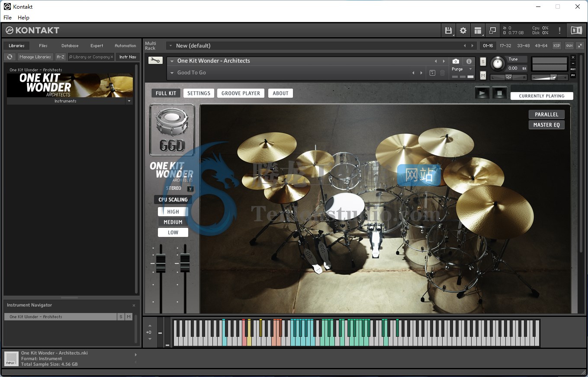Open the STEREO output mode dropdown
Image resolution: width=588 pixels, height=377 pixels.
(190, 188)
